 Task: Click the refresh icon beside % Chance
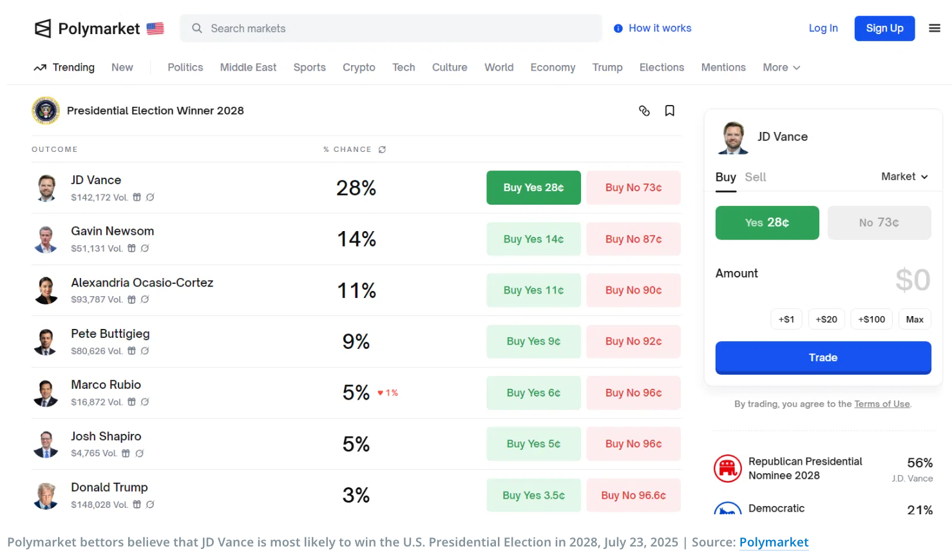click(382, 149)
